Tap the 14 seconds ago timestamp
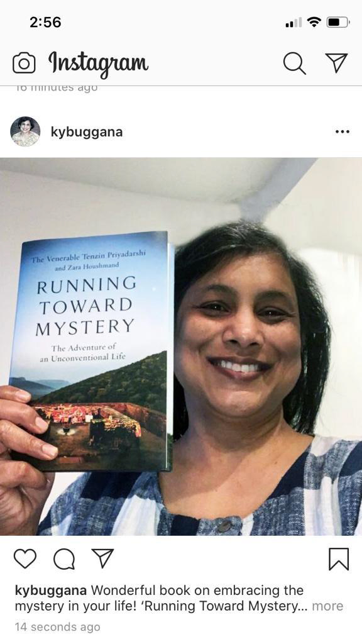The width and height of the screenshot is (362, 644). (x=57, y=627)
